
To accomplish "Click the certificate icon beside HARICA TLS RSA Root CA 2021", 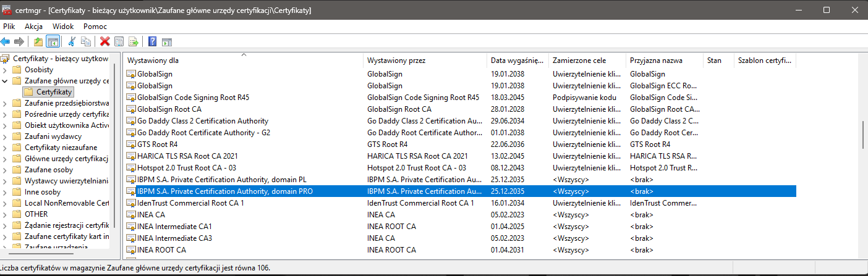I will coord(131,156).
